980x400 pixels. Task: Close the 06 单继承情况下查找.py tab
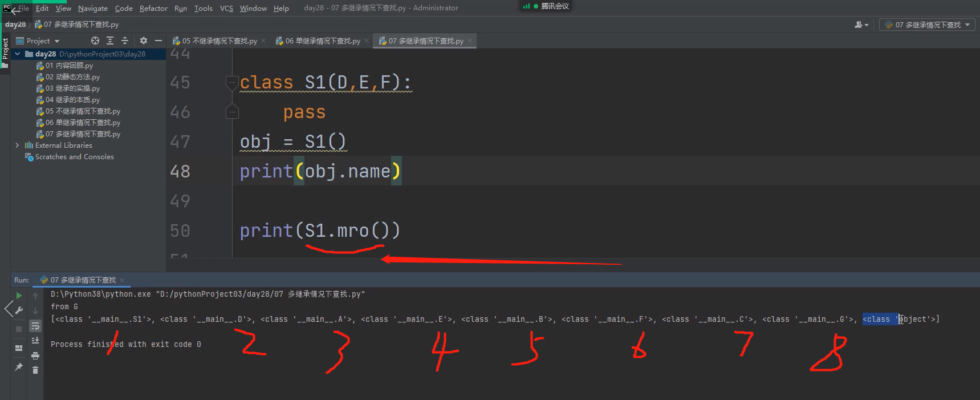[x=367, y=41]
